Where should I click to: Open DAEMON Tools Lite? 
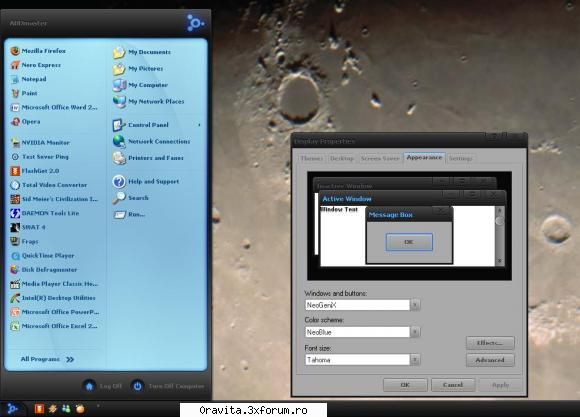(45, 213)
